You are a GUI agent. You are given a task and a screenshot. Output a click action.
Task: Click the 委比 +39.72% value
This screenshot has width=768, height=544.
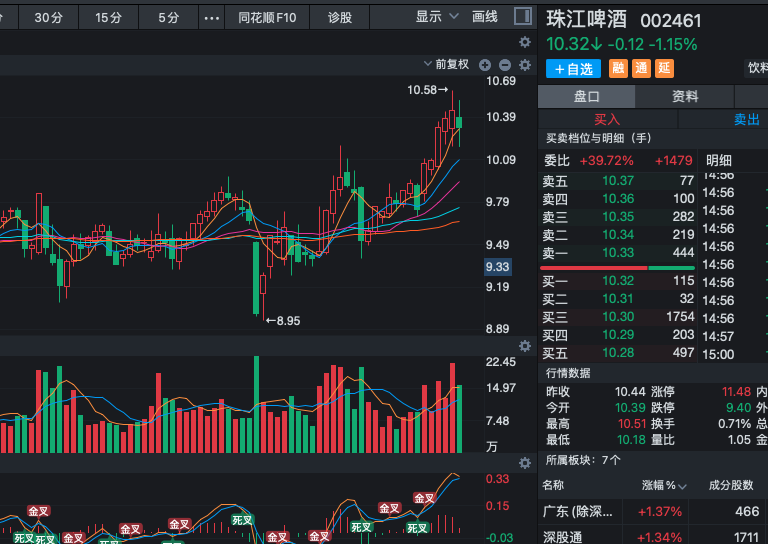pyautogui.click(x=606, y=161)
